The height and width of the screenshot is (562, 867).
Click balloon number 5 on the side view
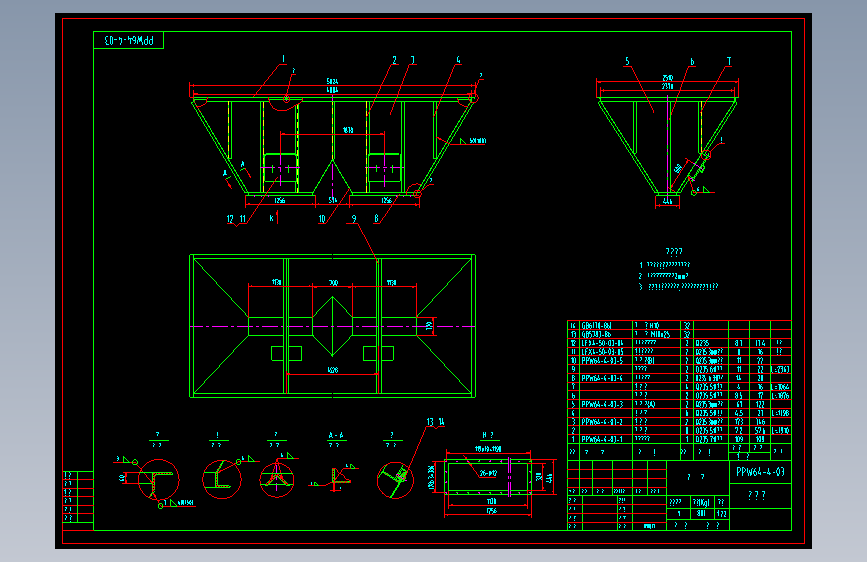[627, 61]
